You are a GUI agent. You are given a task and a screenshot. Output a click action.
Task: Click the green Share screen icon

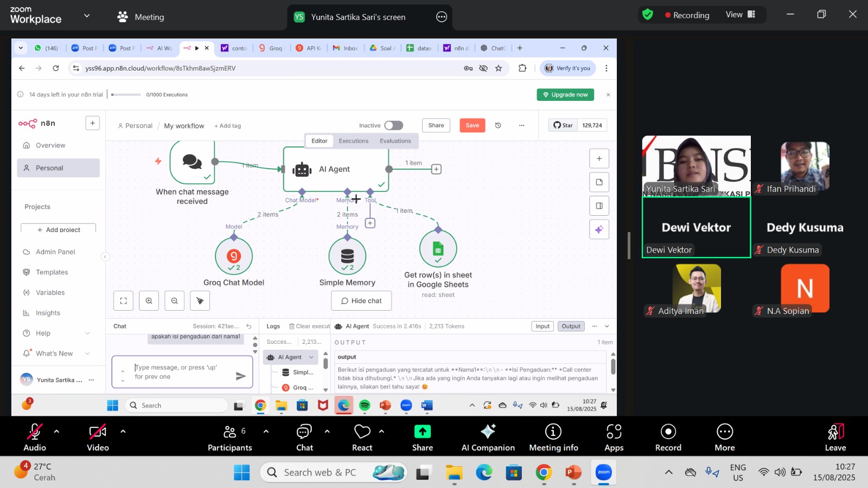click(x=422, y=432)
